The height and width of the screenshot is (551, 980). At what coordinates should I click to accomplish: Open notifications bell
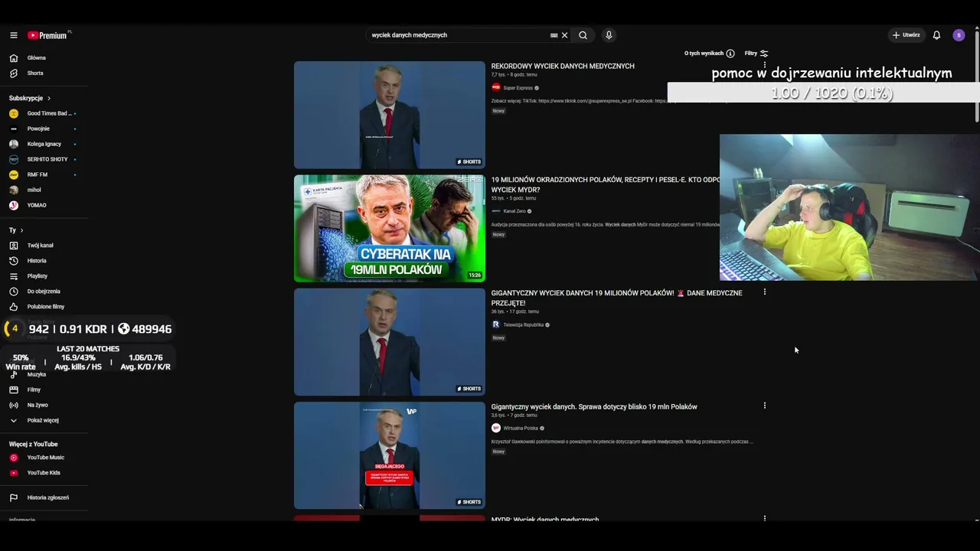click(936, 35)
